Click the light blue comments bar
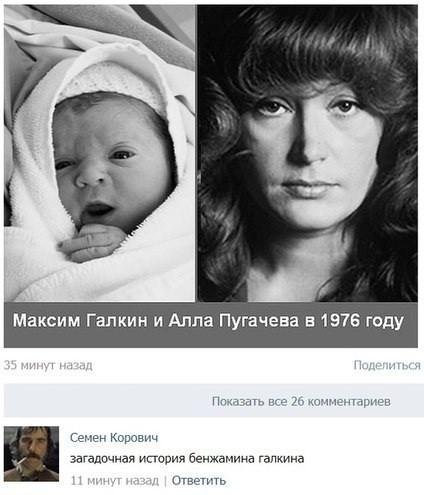This screenshot has height=495, width=424. (212, 401)
